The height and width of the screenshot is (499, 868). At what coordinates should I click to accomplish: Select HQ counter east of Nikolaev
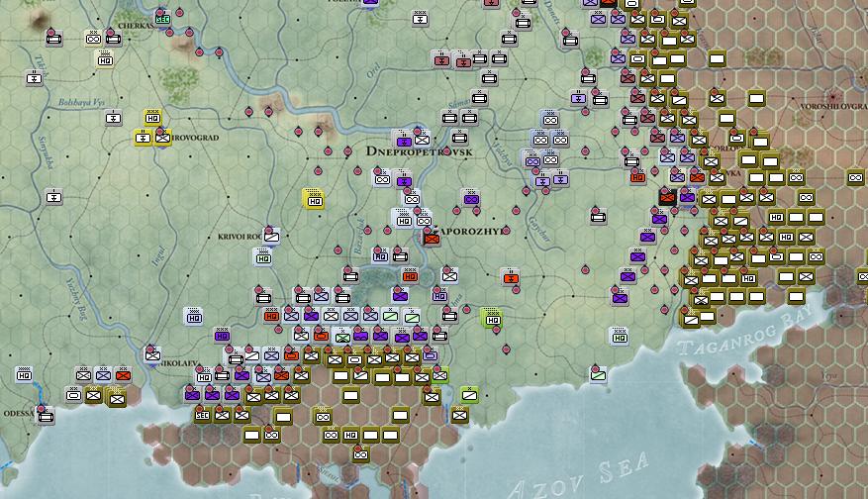[x=204, y=377]
